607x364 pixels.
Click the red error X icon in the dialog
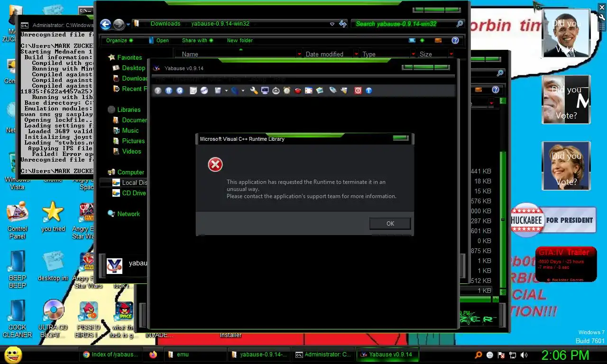pyautogui.click(x=215, y=164)
